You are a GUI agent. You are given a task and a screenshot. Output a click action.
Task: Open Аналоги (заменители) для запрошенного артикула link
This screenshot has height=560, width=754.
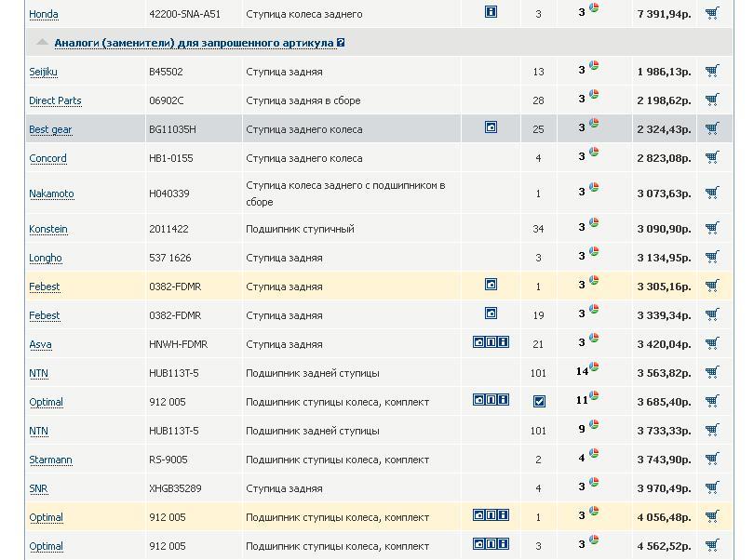[194, 44]
